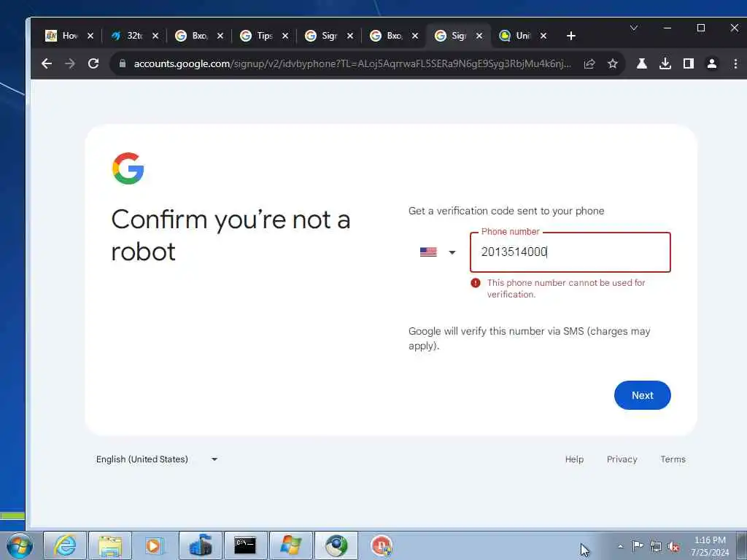Open Windows Media Player from taskbar
The height and width of the screenshot is (560, 747).
coord(155,545)
